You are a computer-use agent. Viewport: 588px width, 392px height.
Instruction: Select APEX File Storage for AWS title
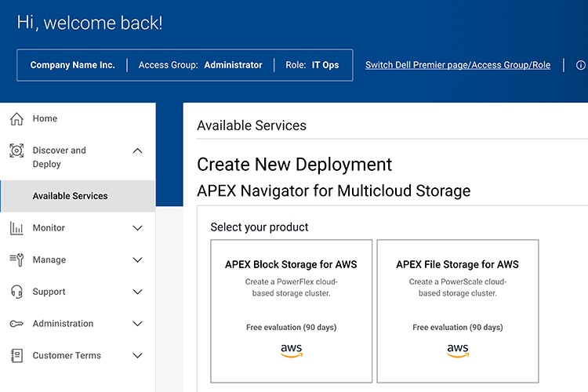click(458, 264)
